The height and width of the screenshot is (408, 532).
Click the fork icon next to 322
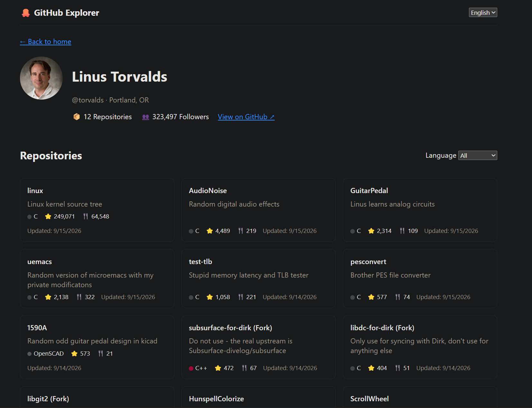tap(79, 297)
